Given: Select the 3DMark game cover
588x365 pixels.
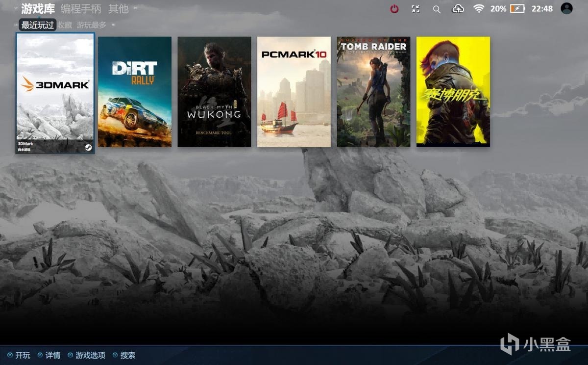Looking at the screenshot, I should tap(55, 93).
